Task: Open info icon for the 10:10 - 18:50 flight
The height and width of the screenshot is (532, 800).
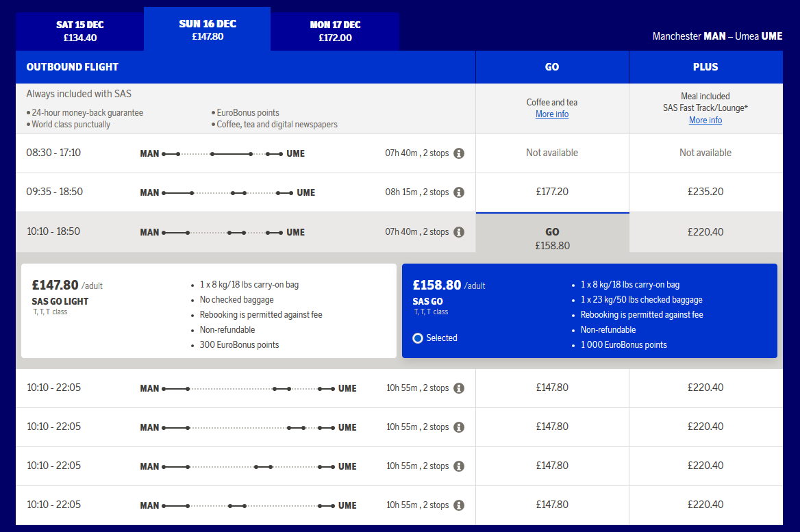Action: click(x=459, y=232)
